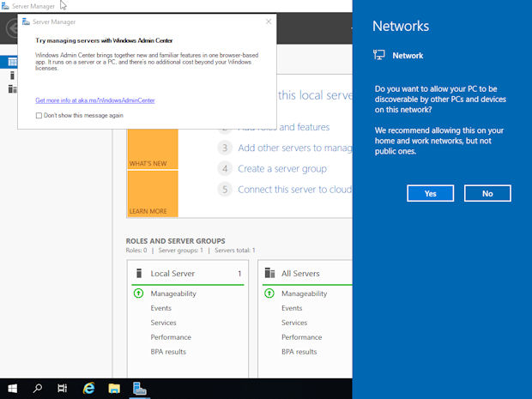Image resolution: width=532 pixels, height=399 pixels.
Task: Select All Servers icon in left sidebar
Action: [x=12, y=89]
